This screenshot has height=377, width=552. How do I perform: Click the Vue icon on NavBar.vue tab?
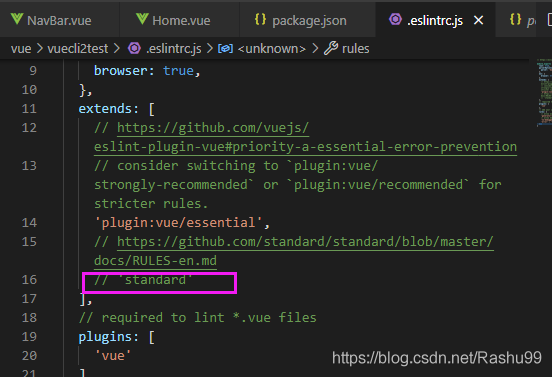click(17, 19)
